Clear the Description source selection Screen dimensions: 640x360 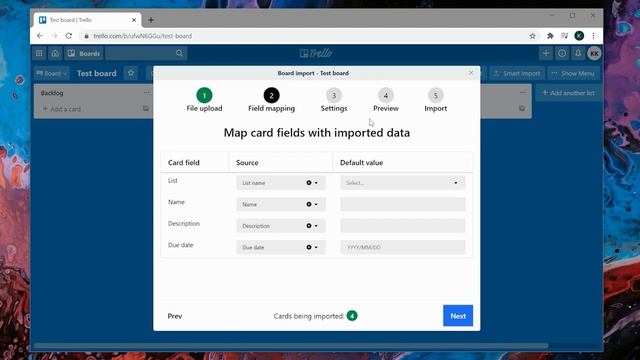pos(309,226)
